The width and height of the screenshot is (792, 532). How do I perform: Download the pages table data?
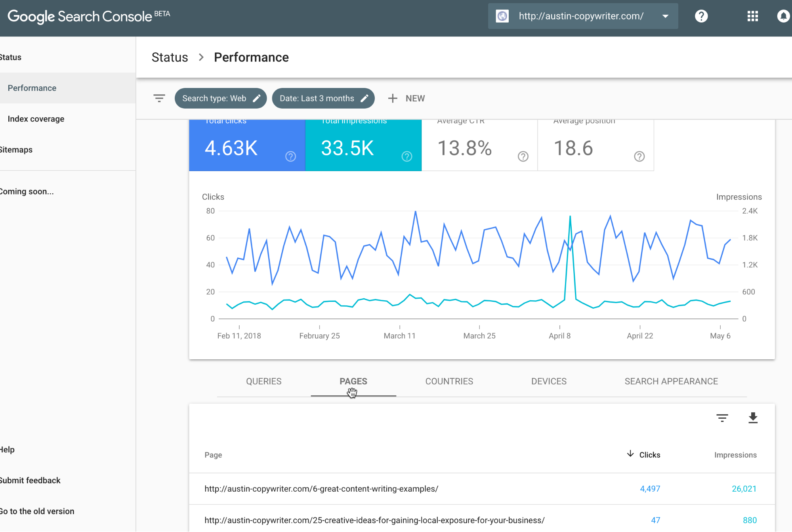pyautogui.click(x=753, y=418)
